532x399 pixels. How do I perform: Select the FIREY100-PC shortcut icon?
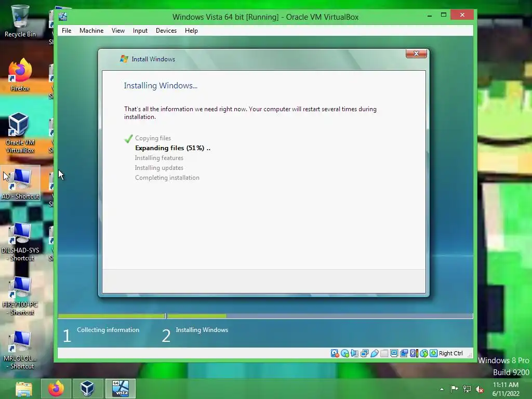point(20,296)
